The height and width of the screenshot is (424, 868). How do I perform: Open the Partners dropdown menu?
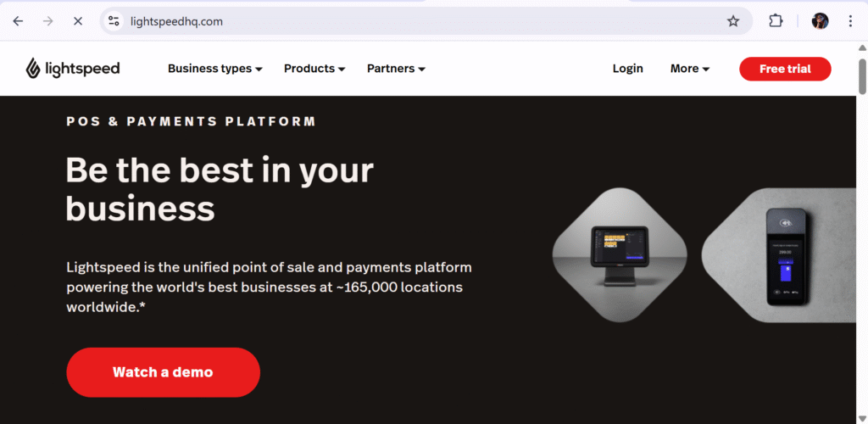396,69
